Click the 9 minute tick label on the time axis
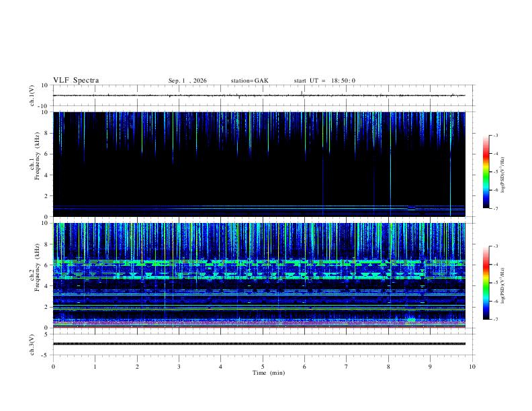 (430, 367)
